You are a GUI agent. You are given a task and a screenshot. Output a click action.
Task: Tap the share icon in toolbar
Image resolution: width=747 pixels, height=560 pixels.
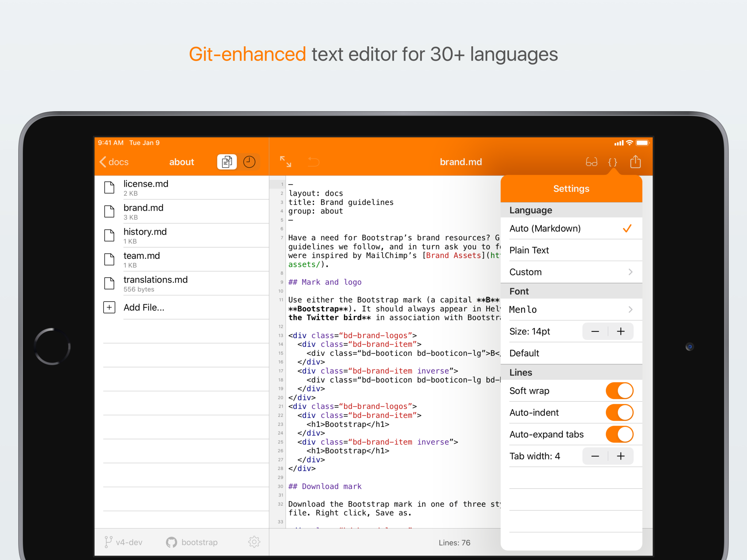635,162
